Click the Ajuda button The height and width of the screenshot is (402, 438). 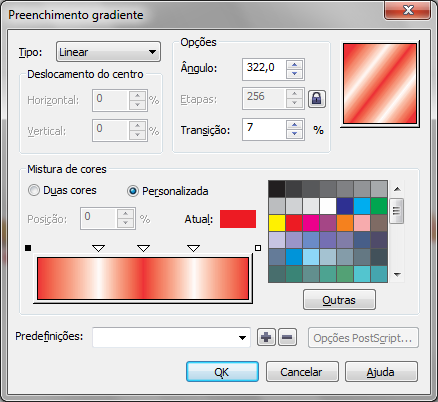[381, 372]
